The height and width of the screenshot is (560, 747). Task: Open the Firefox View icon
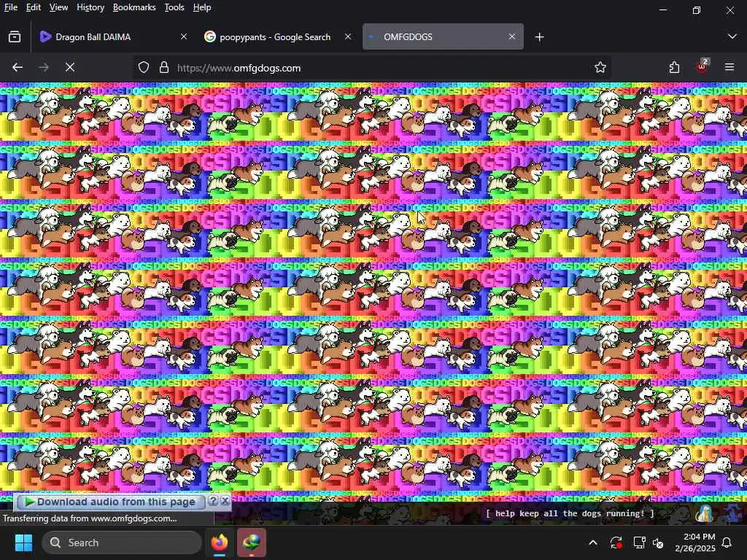point(15,36)
